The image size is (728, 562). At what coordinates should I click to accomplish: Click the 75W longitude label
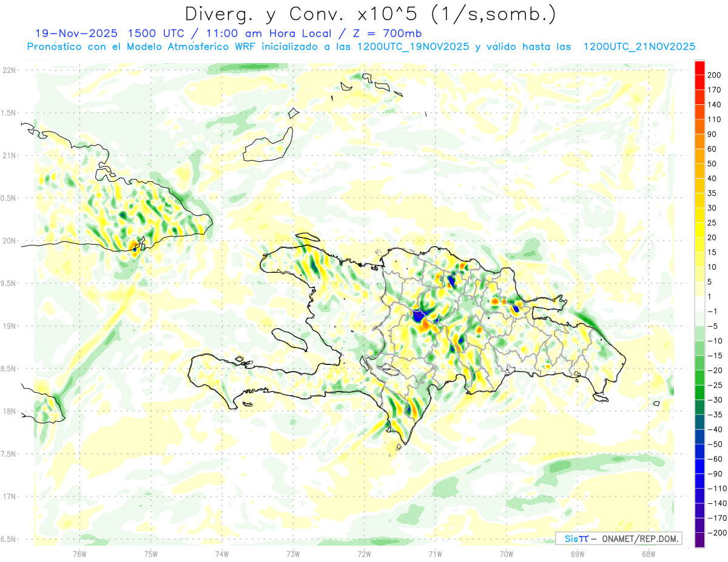(151, 554)
